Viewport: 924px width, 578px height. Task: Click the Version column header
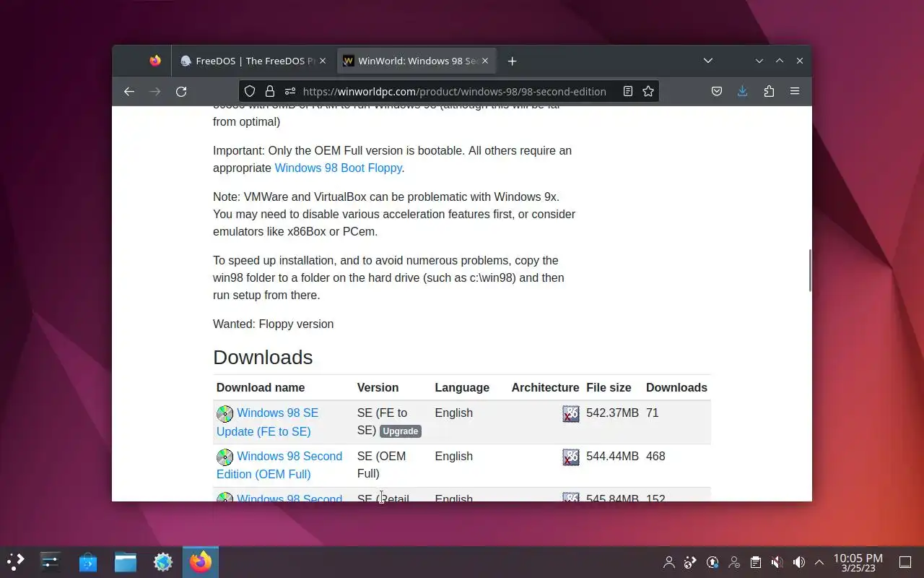click(378, 387)
